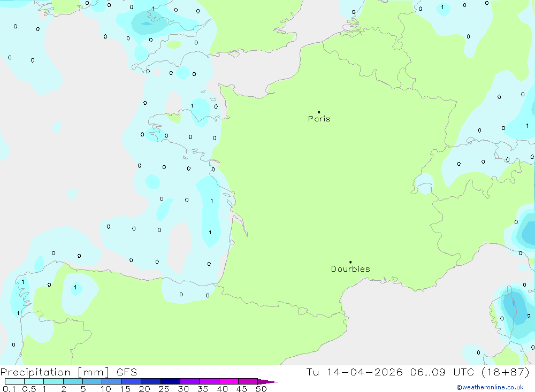
Task: Pick the 0.1–0.5 mm legend swatch
Action: pyautogui.click(x=14, y=381)
